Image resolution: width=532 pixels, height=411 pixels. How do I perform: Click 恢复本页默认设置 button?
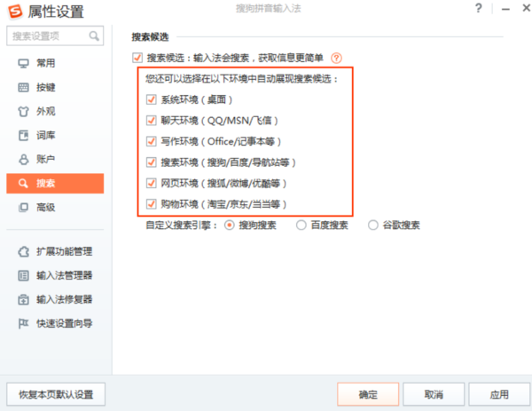(x=56, y=395)
